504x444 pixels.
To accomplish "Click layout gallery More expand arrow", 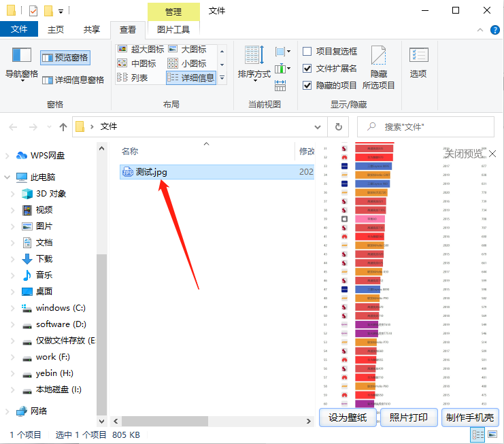I will coord(222,78).
